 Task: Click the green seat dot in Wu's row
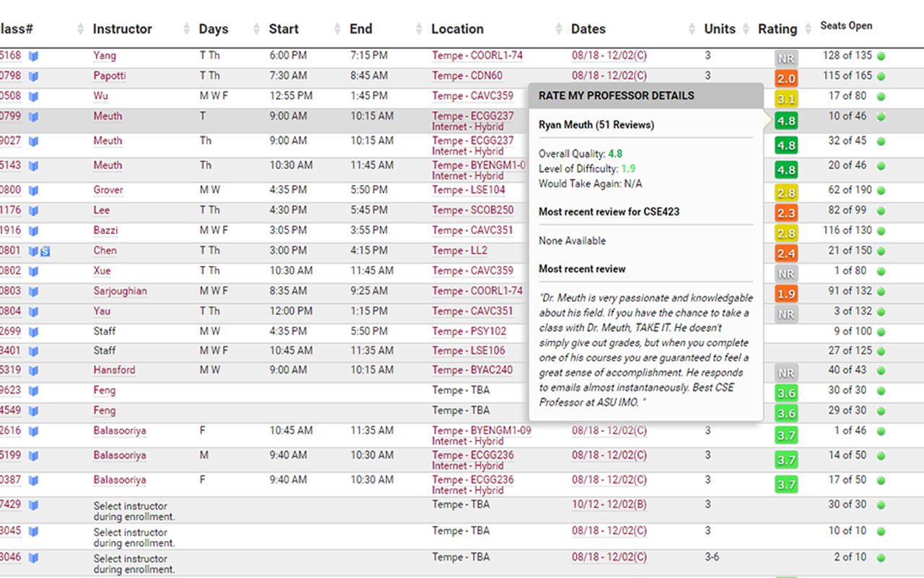pyautogui.click(x=881, y=96)
